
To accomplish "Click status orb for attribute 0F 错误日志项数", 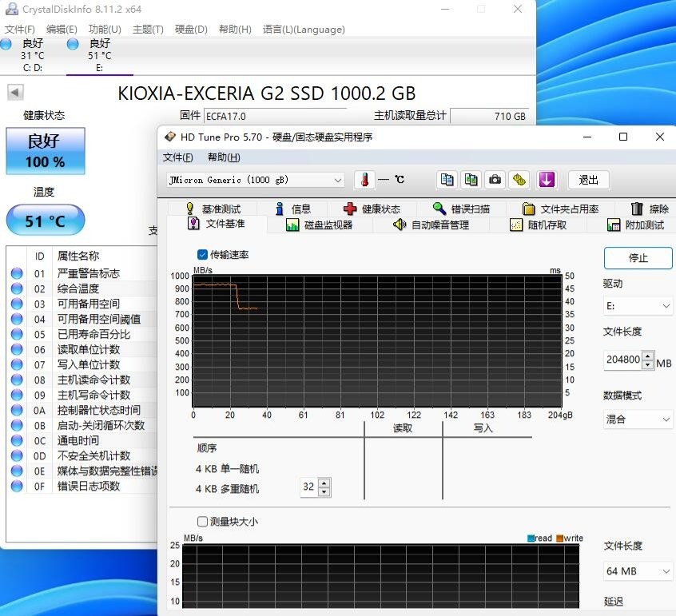I will click(x=17, y=486).
